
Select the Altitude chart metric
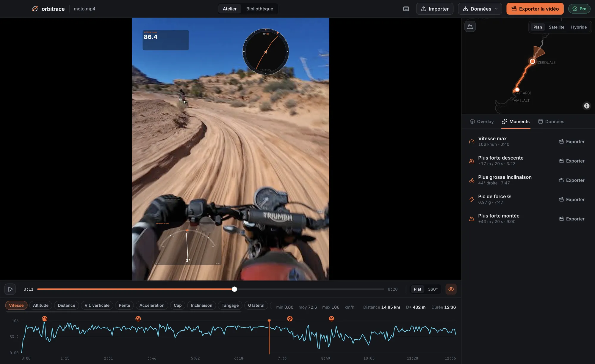[x=41, y=305]
